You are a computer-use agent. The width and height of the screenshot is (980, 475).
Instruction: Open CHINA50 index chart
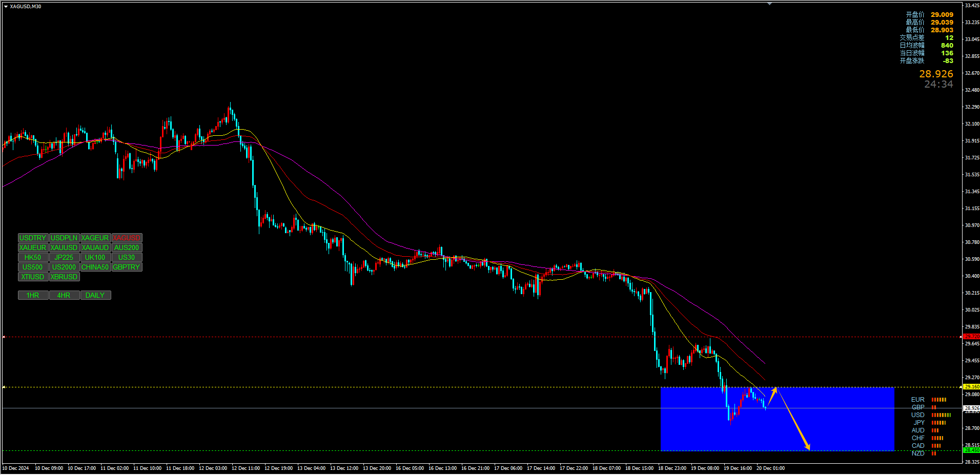point(95,267)
